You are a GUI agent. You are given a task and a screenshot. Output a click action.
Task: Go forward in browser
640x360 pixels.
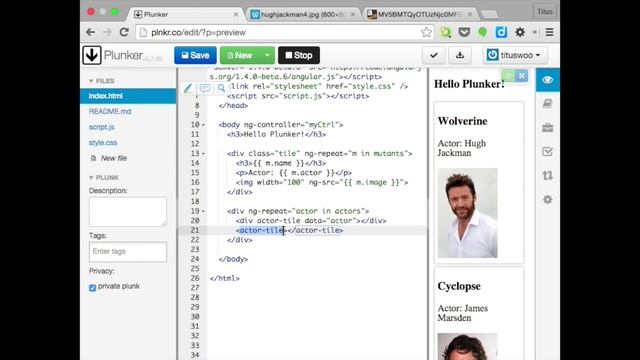click(x=107, y=32)
